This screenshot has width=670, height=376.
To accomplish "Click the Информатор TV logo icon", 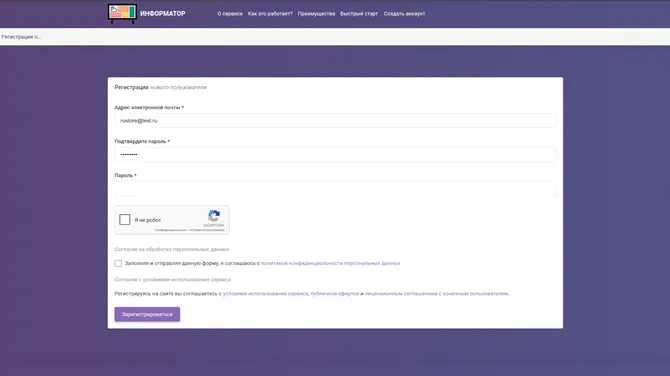I will [122, 13].
